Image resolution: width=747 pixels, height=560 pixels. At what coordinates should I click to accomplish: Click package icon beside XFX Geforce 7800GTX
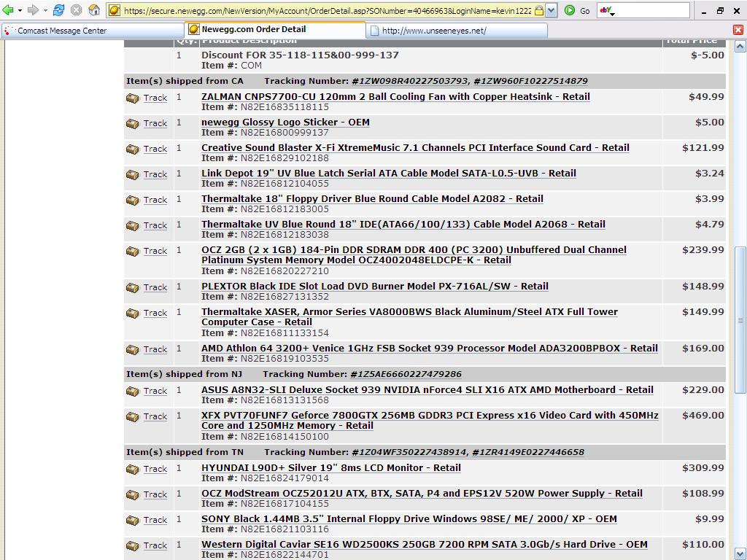tap(133, 416)
